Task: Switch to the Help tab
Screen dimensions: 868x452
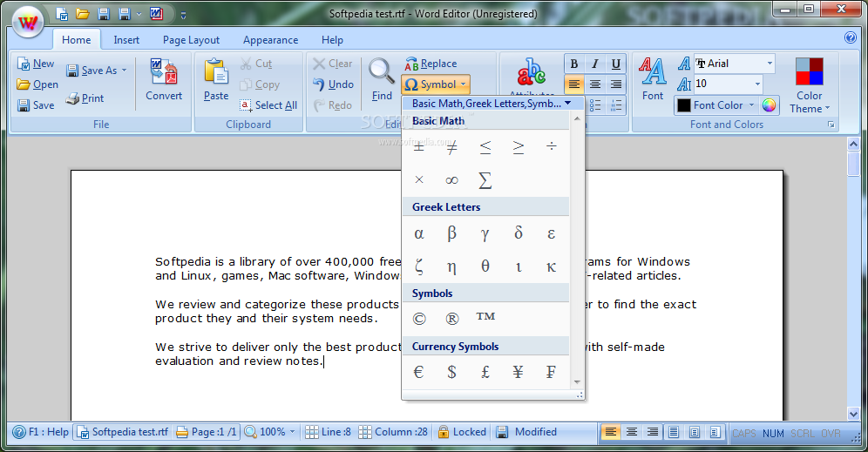Action: 332,40
